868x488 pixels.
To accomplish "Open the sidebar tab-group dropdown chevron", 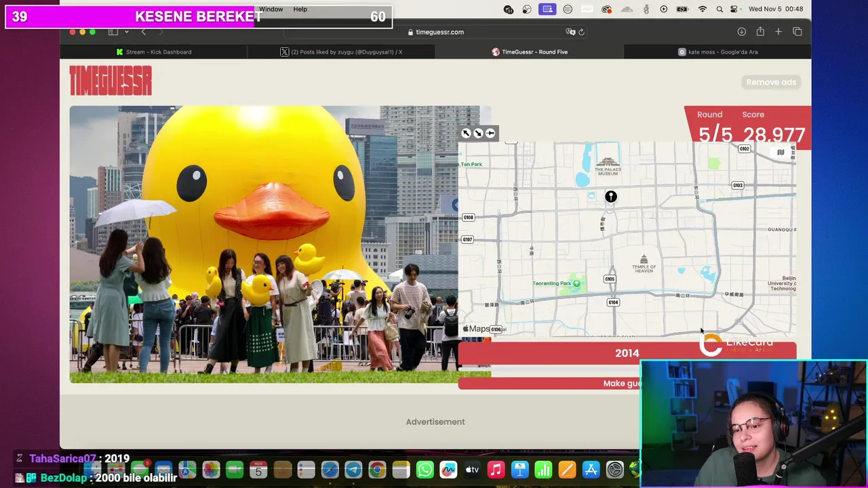I will pyautogui.click(x=126, y=32).
